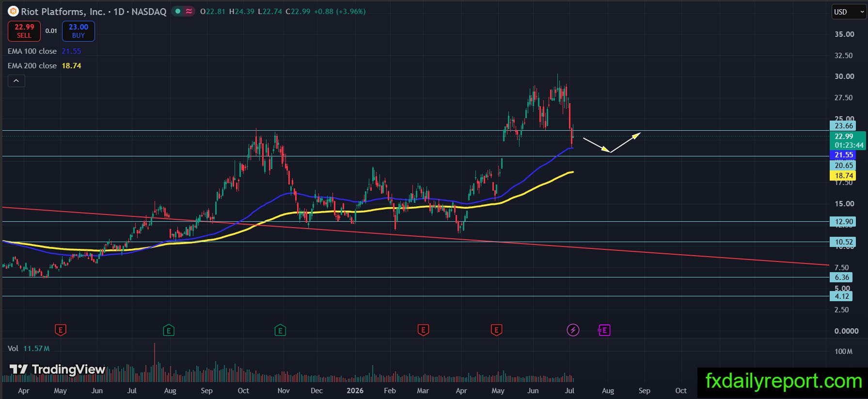This screenshot has height=399, width=868.
Task: Click the 01:23:44 bar countdown
Action: 849,145
